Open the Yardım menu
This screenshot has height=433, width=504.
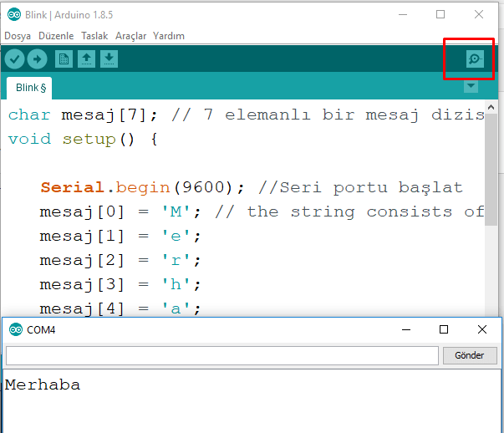[x=169, y=36]
